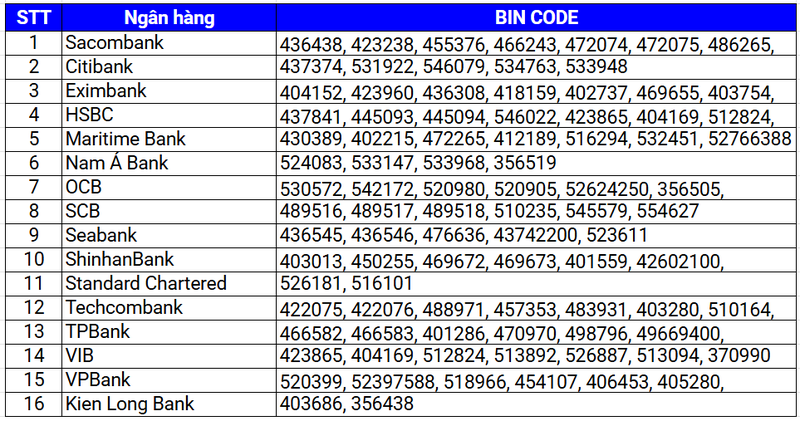Select the Techcombank cell

(x=169, y=308)
